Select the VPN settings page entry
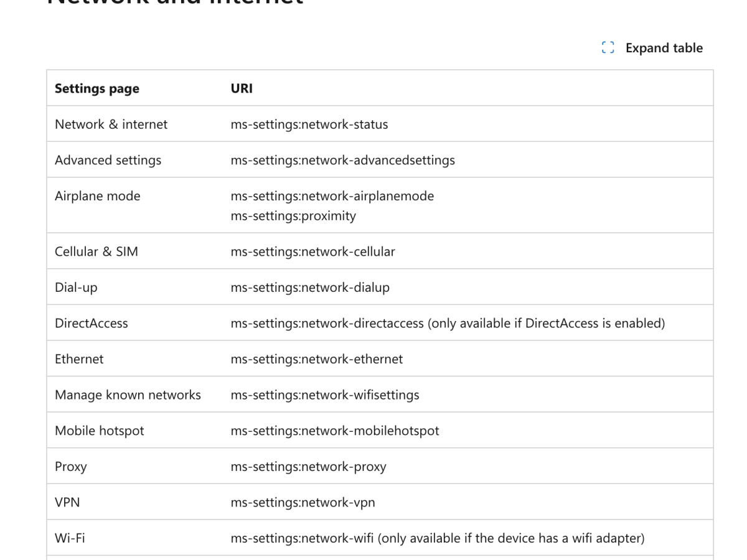This screenshot has height=560, width=747. (x=67, y=502)
